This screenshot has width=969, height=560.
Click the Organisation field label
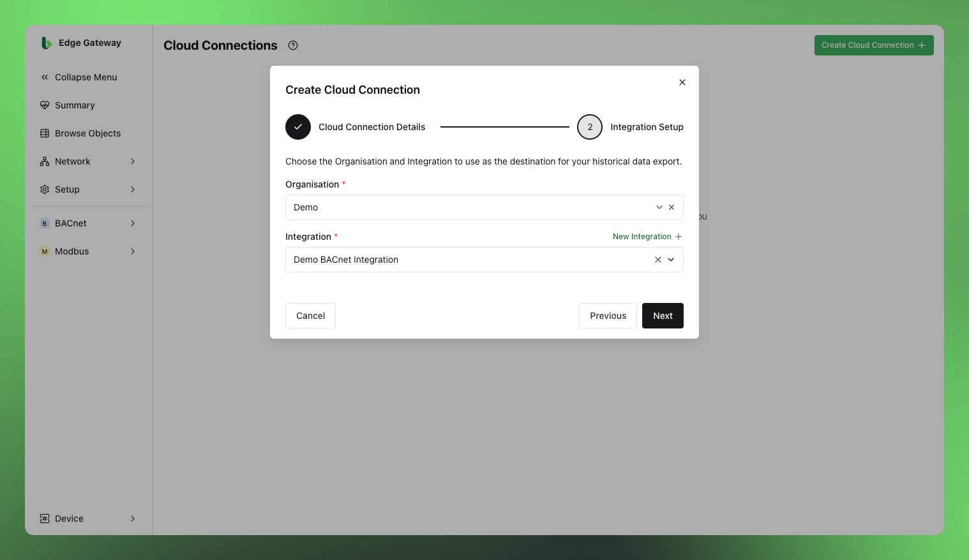coord(312,184)
